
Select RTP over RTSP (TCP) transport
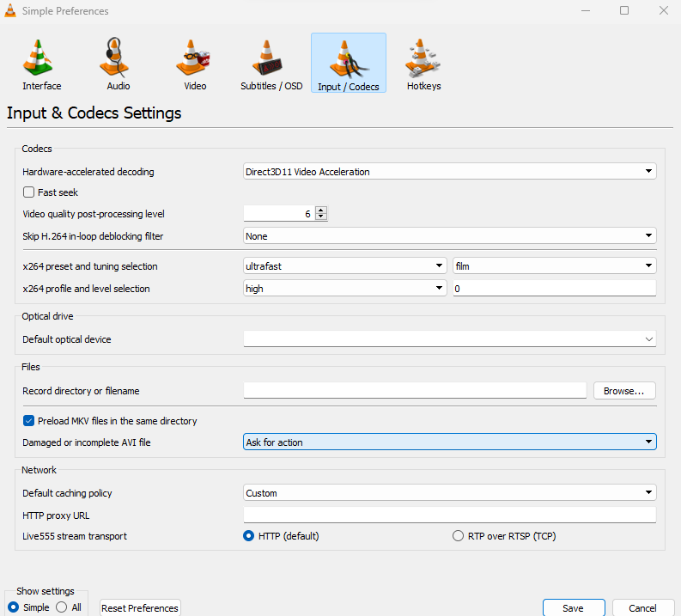tap(458, 535)
